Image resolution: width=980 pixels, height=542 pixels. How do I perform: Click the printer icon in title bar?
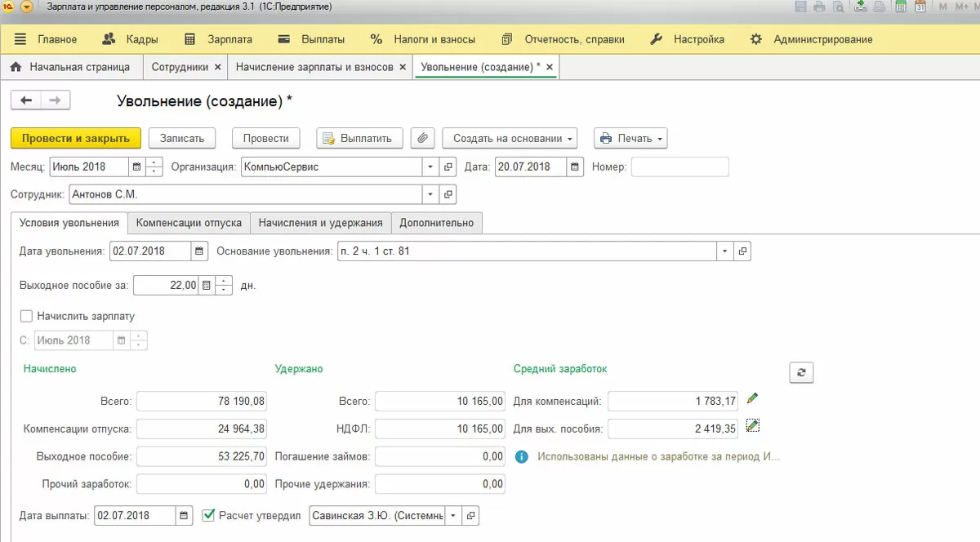point(818,7)
